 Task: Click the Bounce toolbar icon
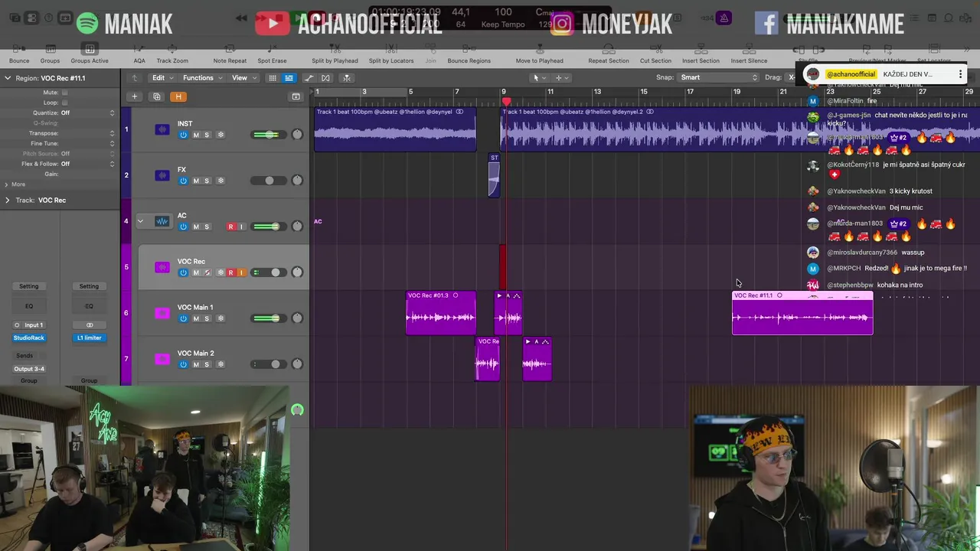19,50
